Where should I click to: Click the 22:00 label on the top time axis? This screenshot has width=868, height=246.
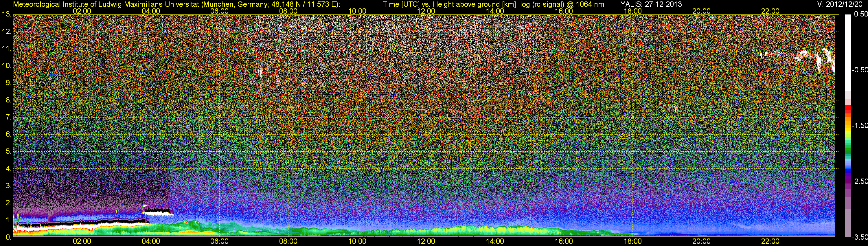(770, 11)
